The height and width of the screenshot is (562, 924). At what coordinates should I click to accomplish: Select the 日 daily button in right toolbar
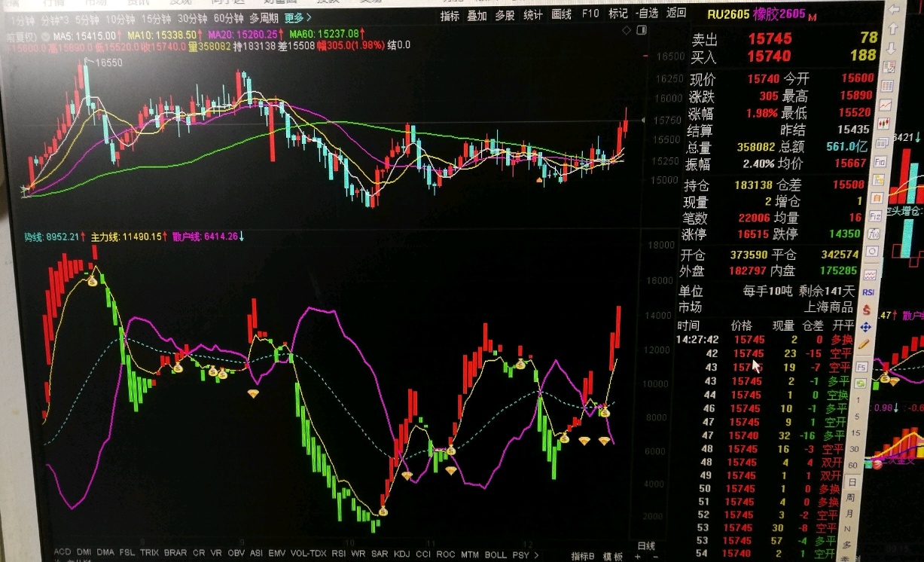tap(852, 481)
